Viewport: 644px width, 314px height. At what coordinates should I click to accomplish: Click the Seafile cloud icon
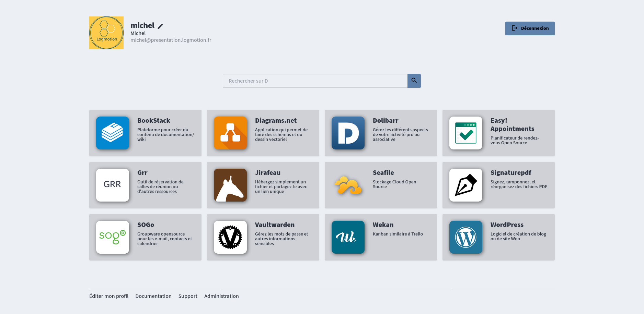(x=348, y=185)
